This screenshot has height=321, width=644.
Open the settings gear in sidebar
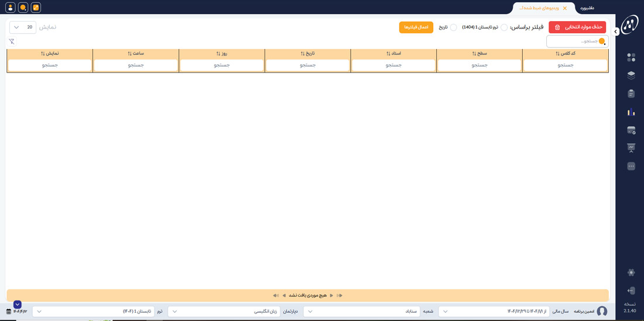point(631,272)
